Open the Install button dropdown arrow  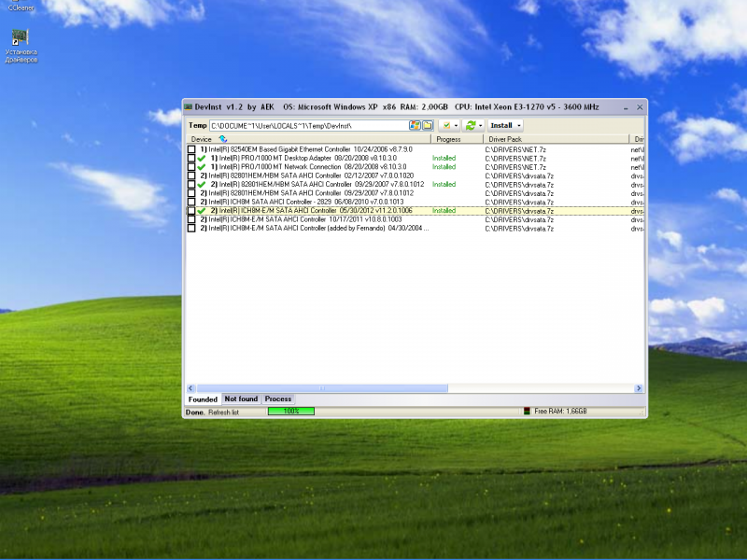(x=519, y=126)
